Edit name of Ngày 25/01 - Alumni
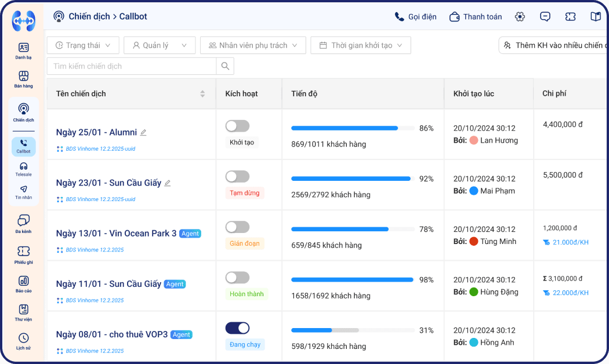Image resolution: width=609 pixels, height=364 pixels. point(143,133)
